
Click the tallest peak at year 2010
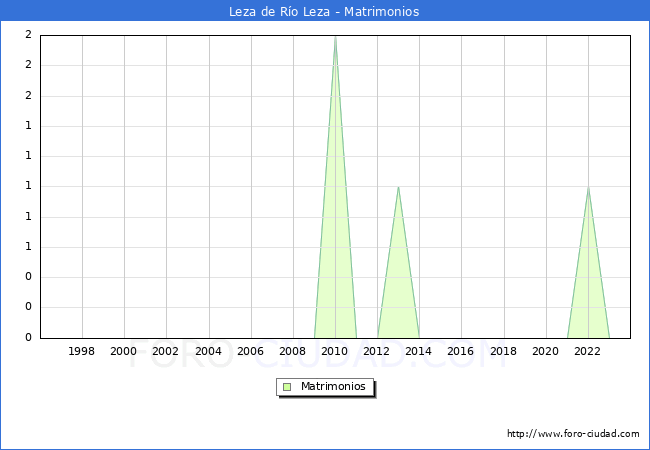click(335, 37)
